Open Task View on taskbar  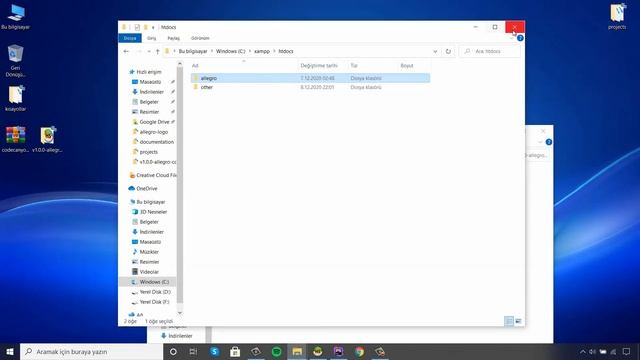click(193, 351)
